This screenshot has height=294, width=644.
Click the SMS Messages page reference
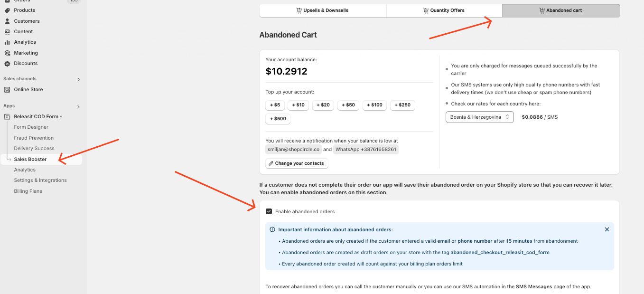click(x=533, y=287)
